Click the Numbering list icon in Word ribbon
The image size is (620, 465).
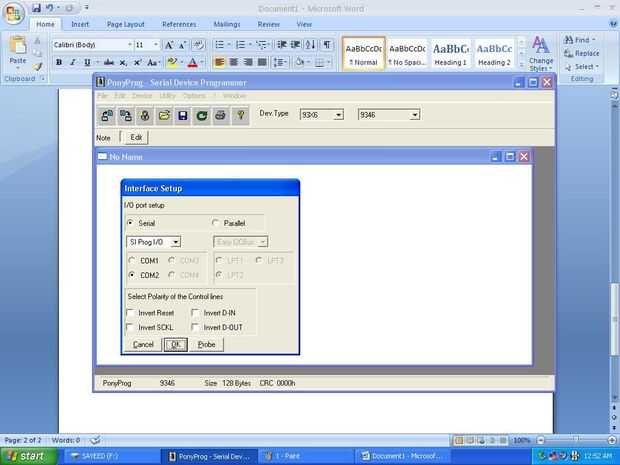[x=240, y=45]
